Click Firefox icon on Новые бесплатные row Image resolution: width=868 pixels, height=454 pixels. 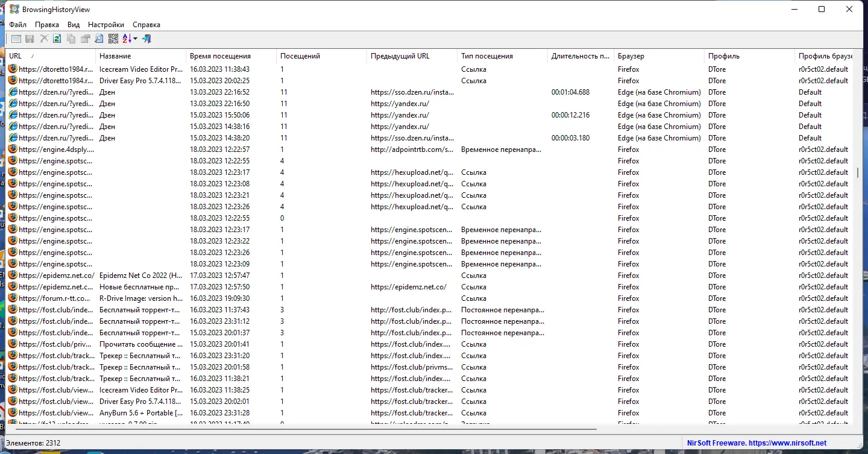(13, 287)
